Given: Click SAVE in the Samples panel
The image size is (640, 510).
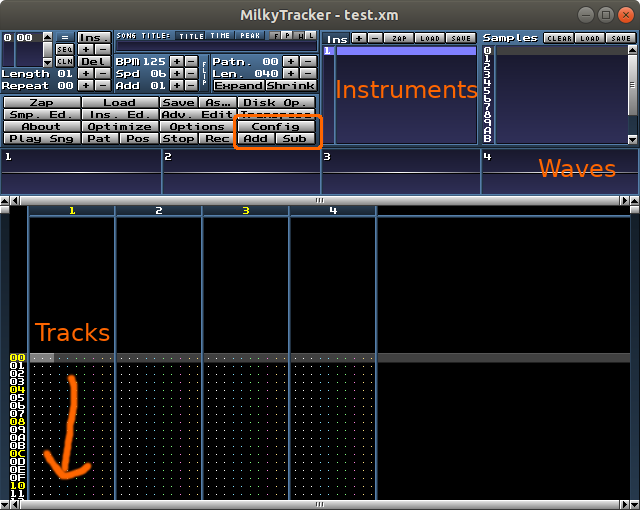Looking at the screenshot, I should [x=621, y=38].
